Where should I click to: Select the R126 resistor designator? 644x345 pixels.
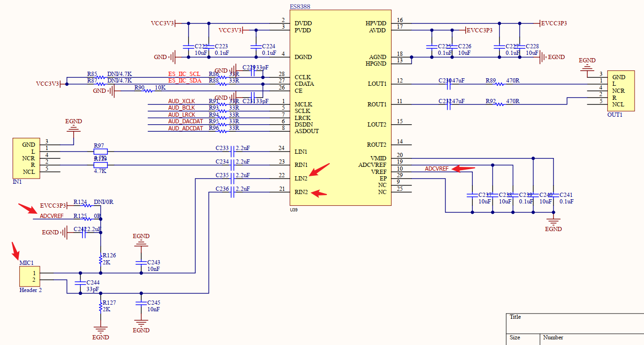[109, 256]
